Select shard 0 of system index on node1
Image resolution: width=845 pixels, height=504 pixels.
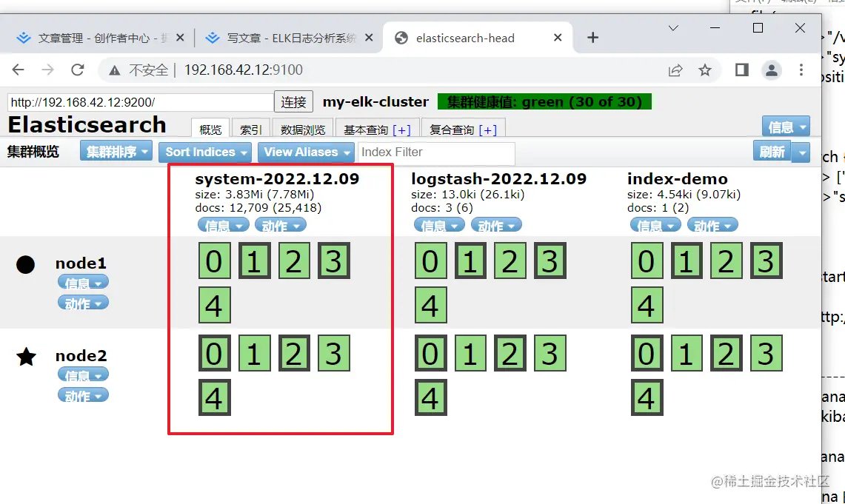point(215,261)
